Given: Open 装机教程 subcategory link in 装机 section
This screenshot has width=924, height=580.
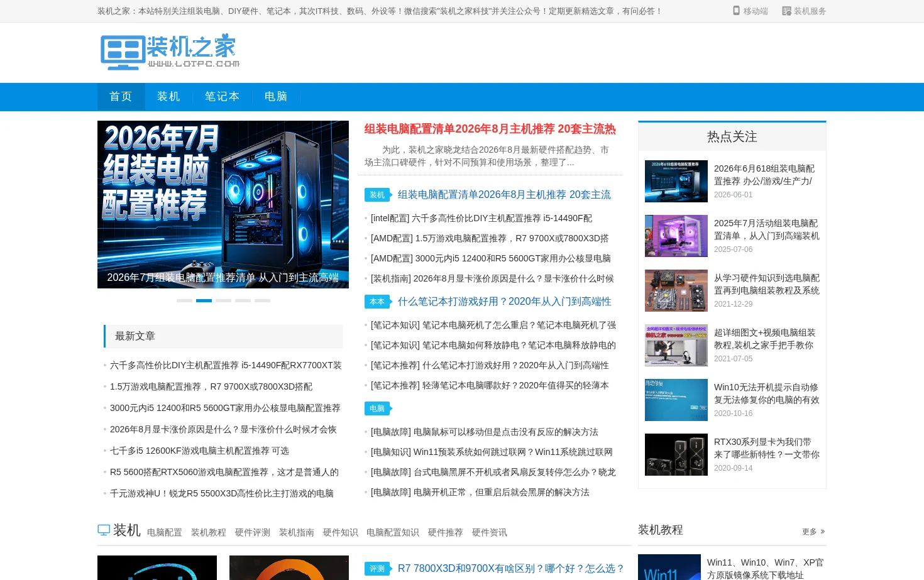Looking at the screenshot, I should point(209,532).
